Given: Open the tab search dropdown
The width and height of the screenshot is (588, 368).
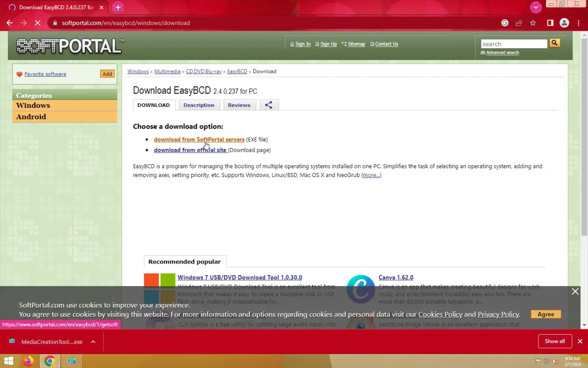Looking at the screenshot, I should tap(535, 7).
